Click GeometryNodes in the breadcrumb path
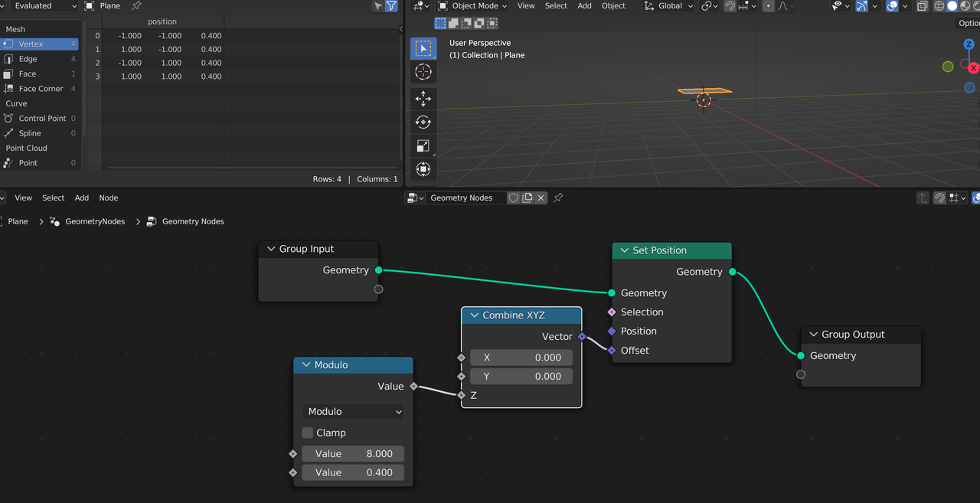Screen dimensions: 980x503 click(95, 221)
